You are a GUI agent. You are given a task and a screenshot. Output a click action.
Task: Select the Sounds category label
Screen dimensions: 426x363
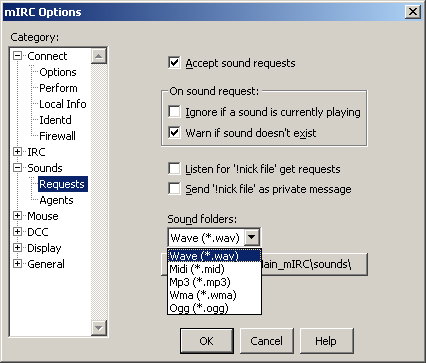coord(45,168)
